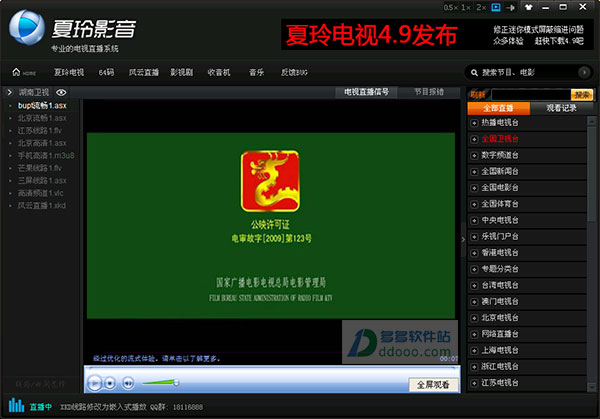Expand 全国卫视台 with its plus icon

474,139
